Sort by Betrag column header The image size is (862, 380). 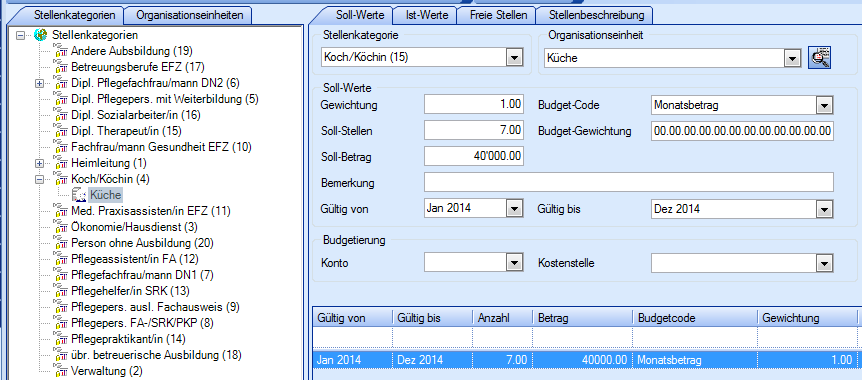coord(582,318)
